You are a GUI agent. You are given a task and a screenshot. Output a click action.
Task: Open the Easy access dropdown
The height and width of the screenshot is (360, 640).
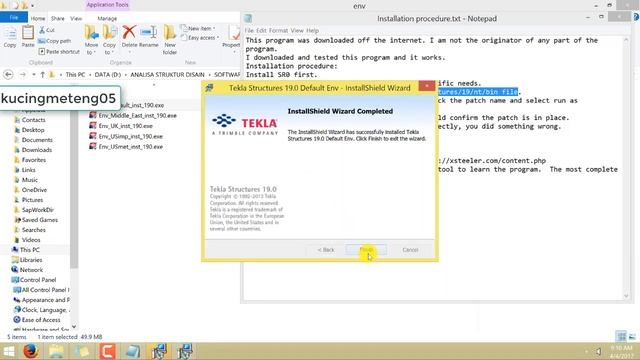[x=200, y=38]
